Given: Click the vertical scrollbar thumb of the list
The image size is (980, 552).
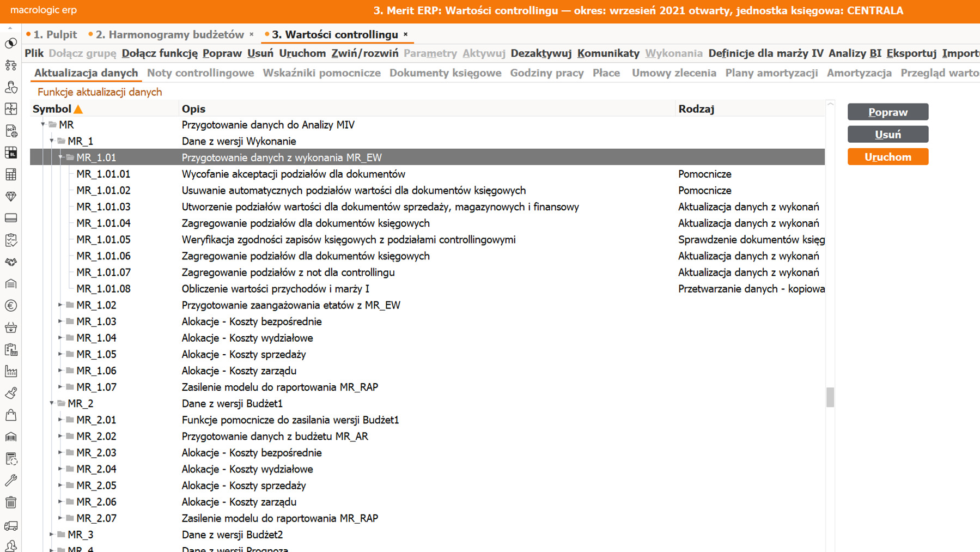Looking at the screenshot, I should [830, 397].
